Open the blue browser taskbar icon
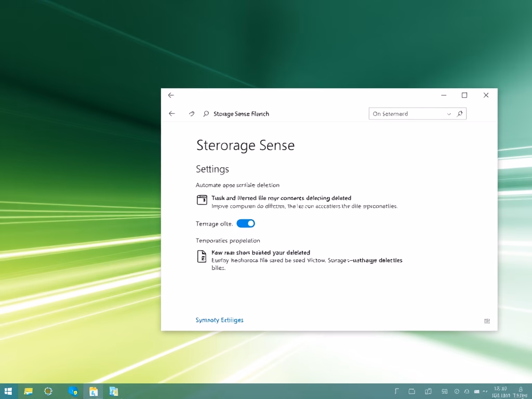The height and width of the screenshot is (399, 532). 73,392
